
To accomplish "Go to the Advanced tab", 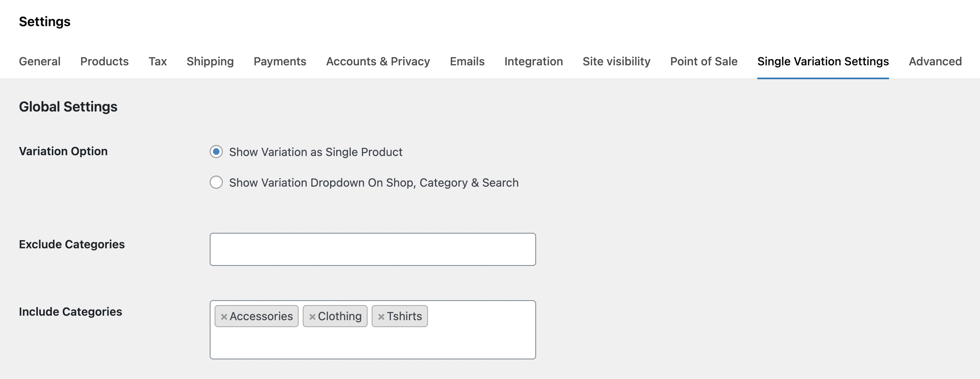I will [935, 61].
